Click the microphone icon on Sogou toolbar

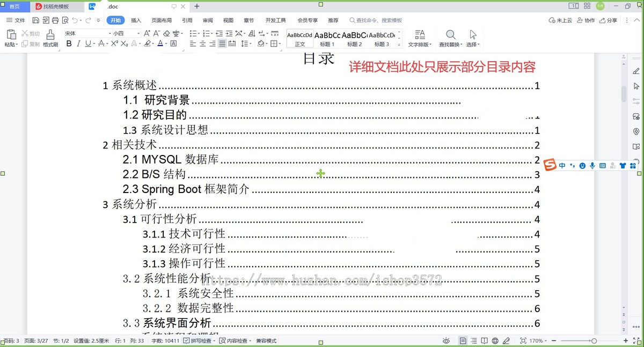592,166
